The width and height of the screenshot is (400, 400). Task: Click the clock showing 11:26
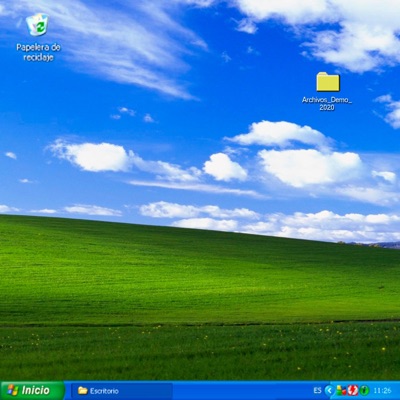382,391
